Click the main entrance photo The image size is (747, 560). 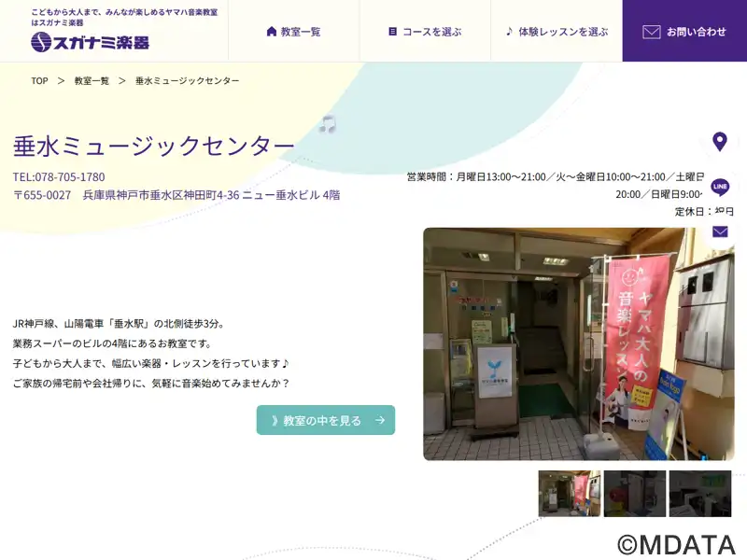point(579,344)
